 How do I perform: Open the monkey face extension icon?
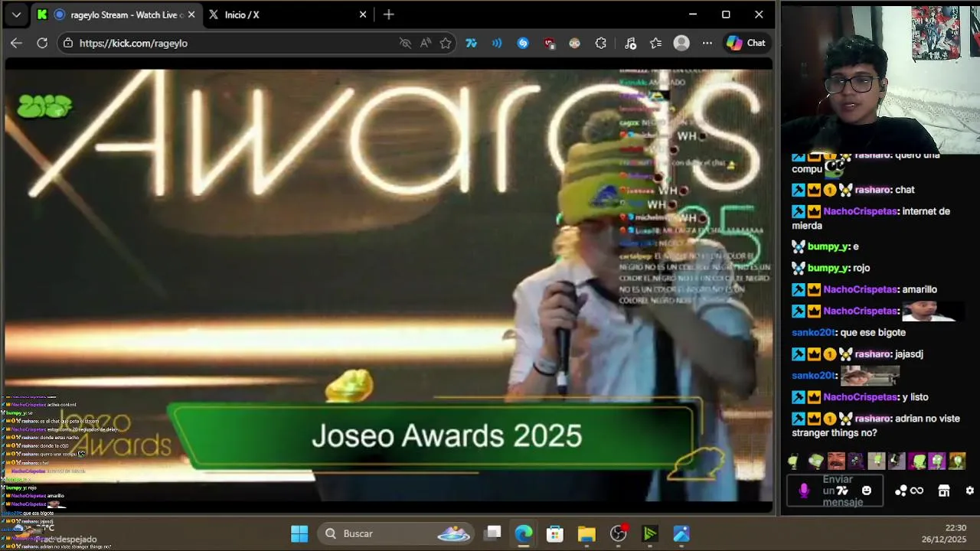[x=575, y=43]
